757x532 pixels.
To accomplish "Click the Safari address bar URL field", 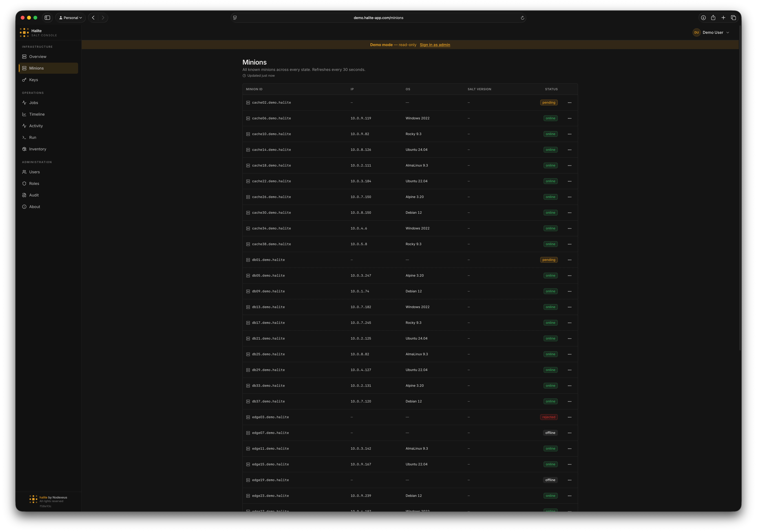I will coord(378,18).
